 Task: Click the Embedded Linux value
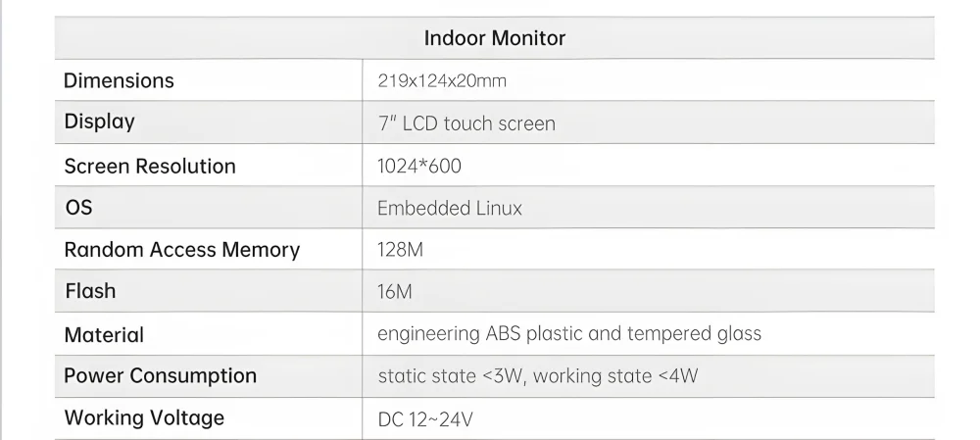pyautogui.click(x=450, y=208)
